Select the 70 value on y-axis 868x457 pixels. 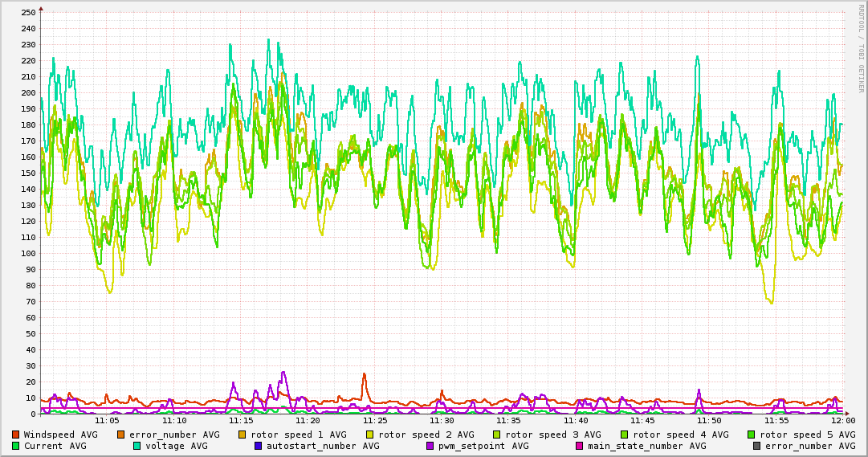coord(31,301)
